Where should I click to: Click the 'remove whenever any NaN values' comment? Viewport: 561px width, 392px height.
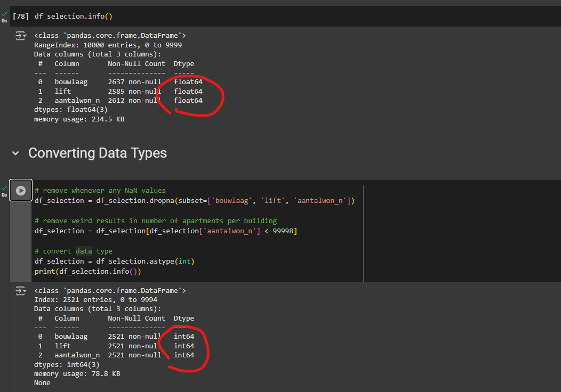coord(100,190)
